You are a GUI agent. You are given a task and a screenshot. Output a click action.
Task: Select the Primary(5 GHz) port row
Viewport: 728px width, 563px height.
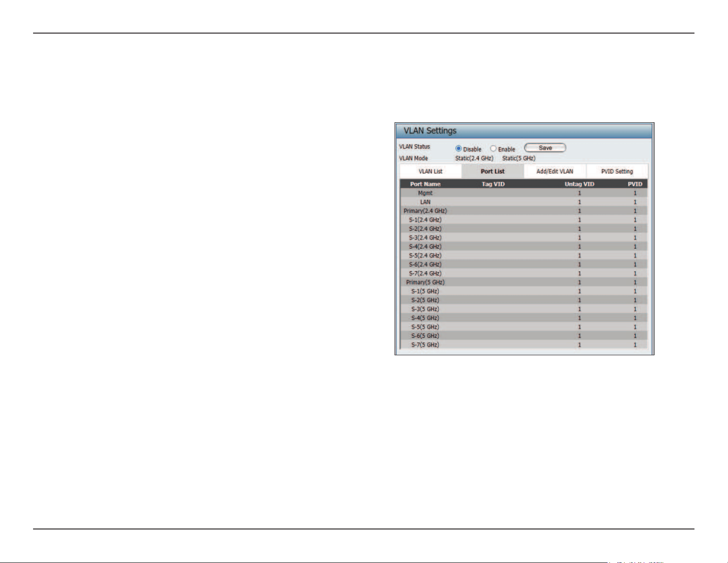point(524,282)
